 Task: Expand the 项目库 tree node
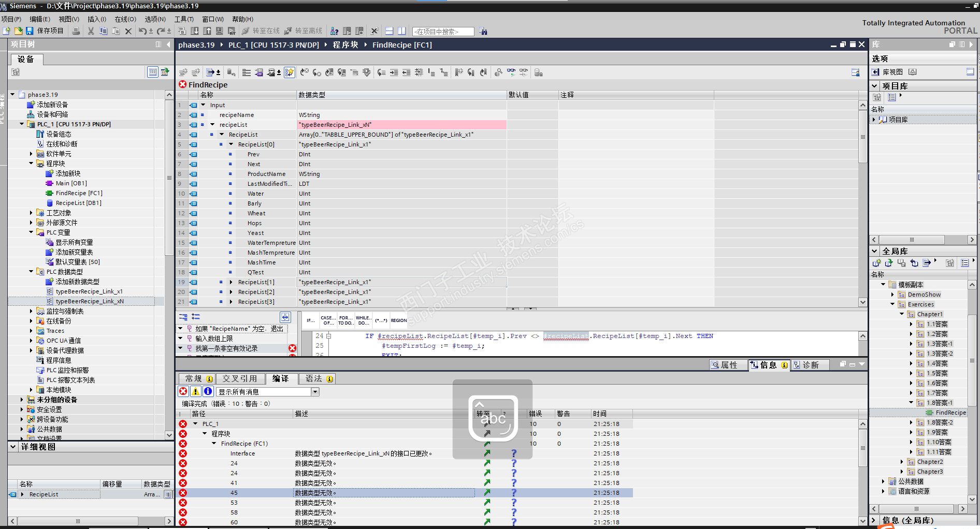[x=874, y=120]
